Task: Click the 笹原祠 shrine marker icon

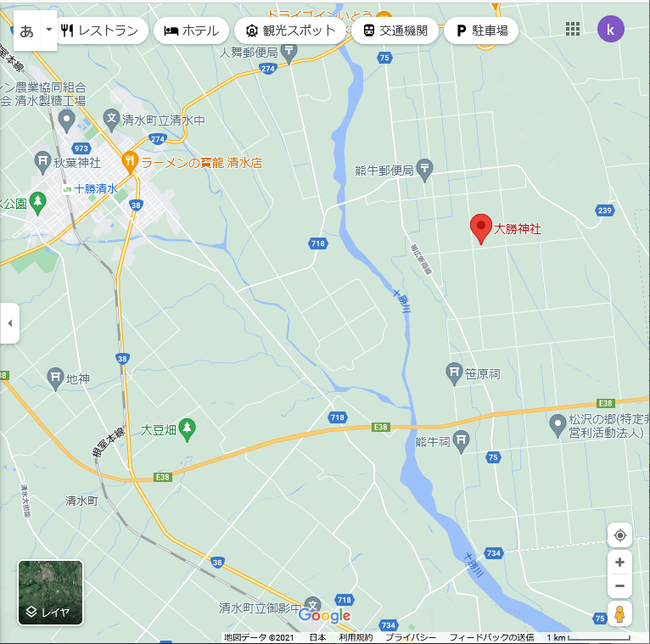Action: click(454, 374)
